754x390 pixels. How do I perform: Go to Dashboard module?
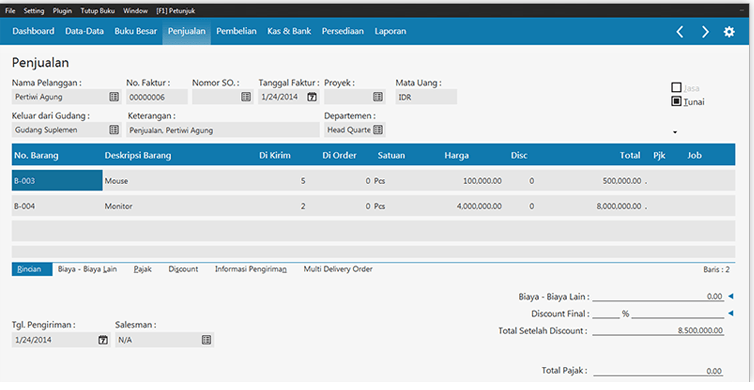pyautogui.click(x=33, y=31)
